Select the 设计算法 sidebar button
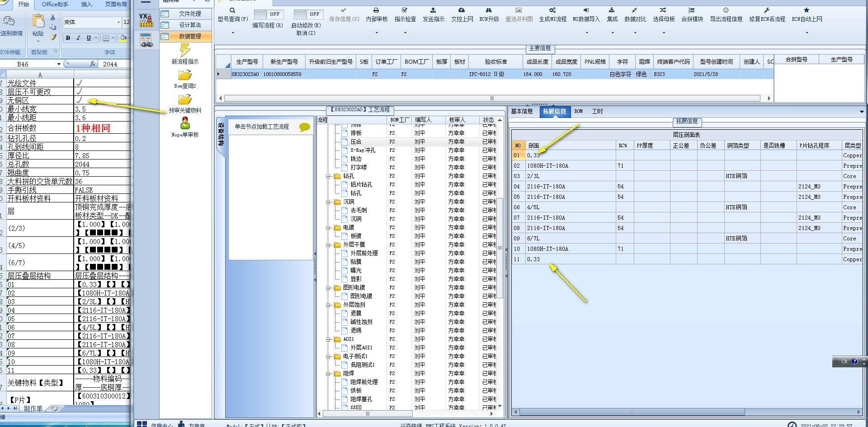The width and height of the screenshot is (868, 427). [186, 25]
